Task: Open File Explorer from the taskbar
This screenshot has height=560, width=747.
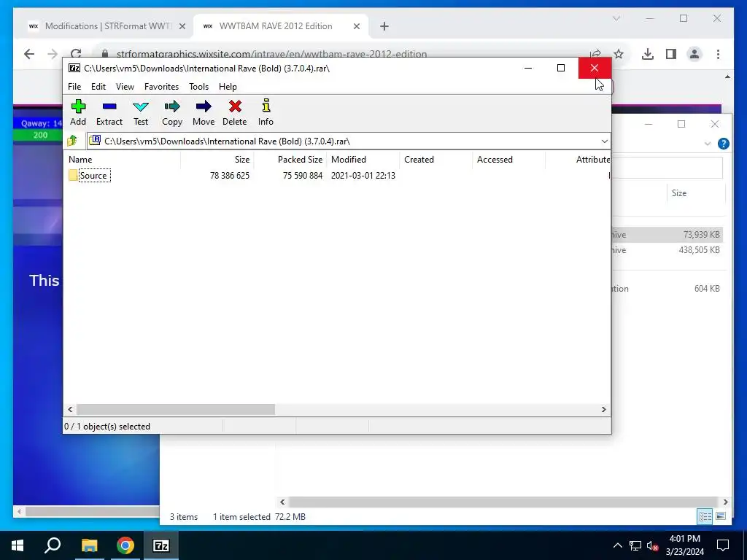Action: click(x=89, y=545)
